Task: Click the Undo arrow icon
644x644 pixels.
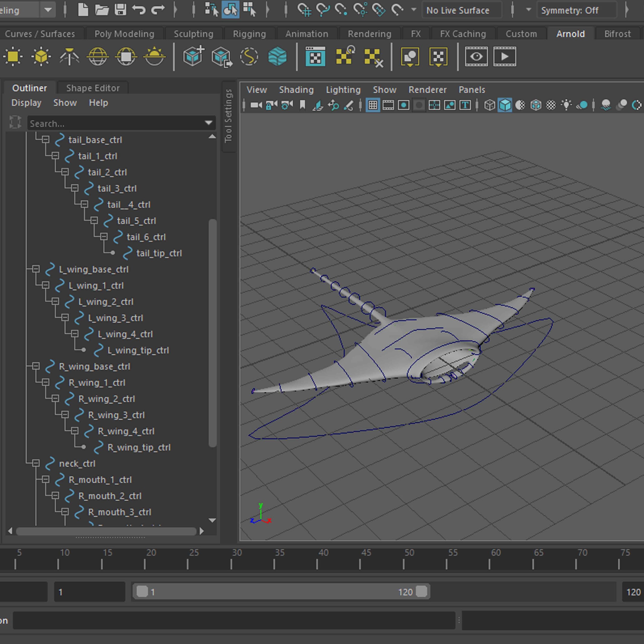Action: pos(139,10)
